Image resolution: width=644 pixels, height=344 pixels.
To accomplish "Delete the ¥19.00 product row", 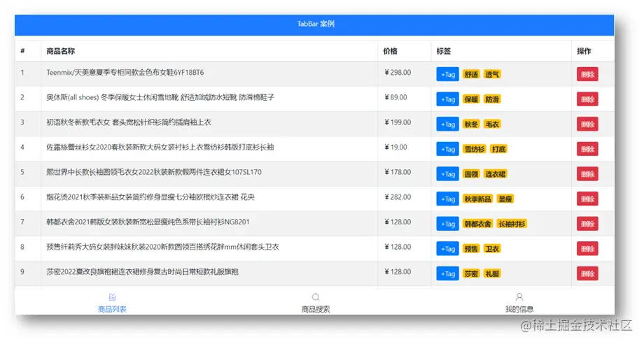I will click(587, 149).
